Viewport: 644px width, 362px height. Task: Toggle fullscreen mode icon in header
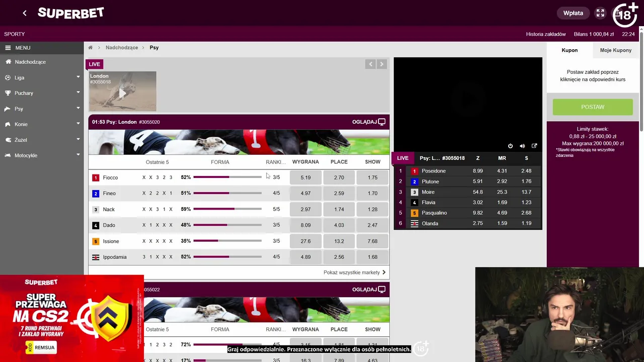(600, 13)
